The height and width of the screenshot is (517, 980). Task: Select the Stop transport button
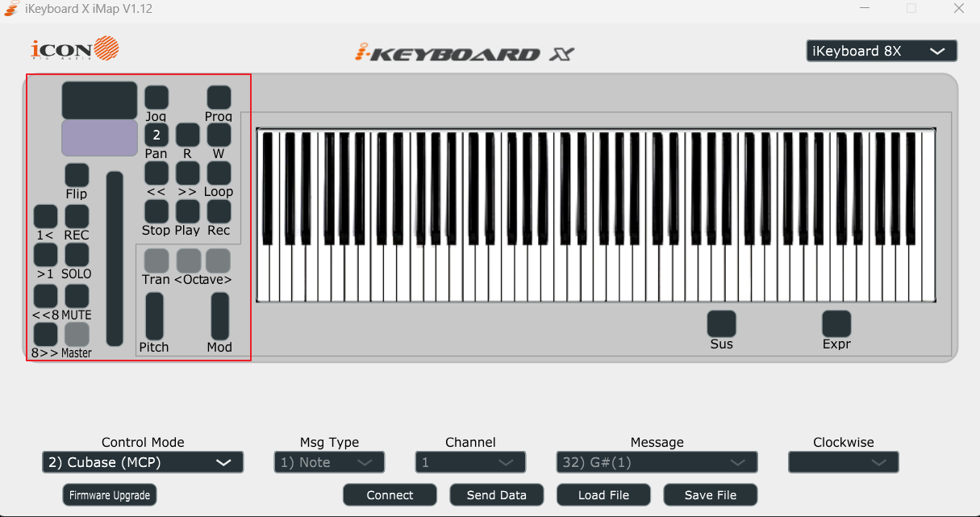click(156, 211)
